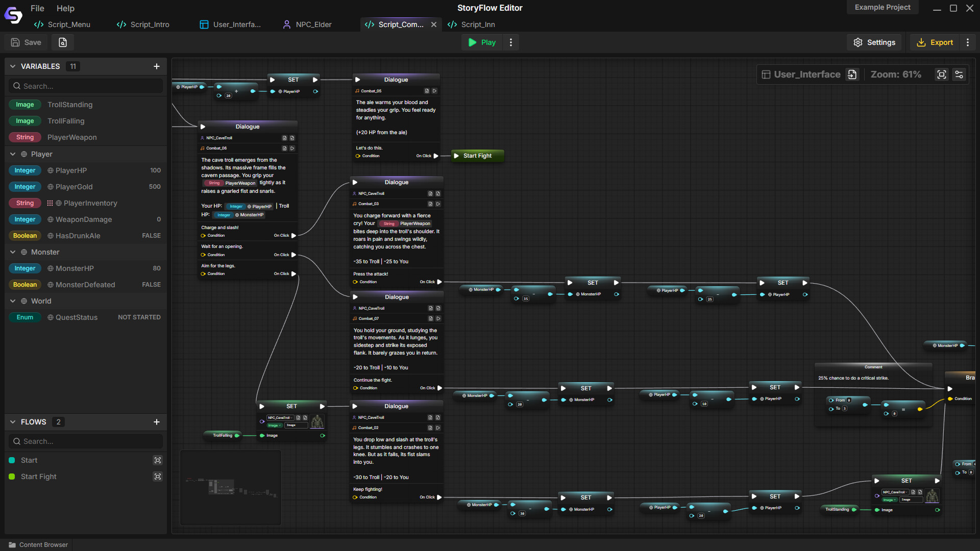
Task: Switch to the Script_Menu tab
Action: tap(62, 24)
